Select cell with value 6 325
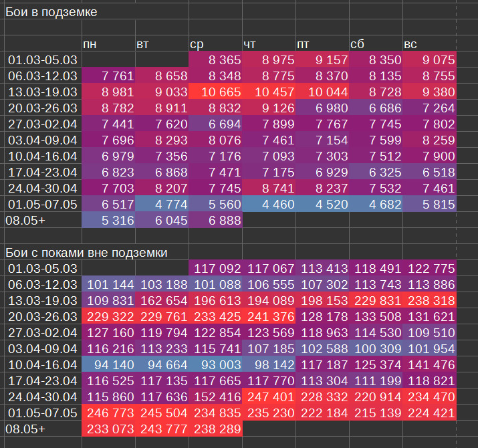This screenshot has width=478, height=448. click(x=376, y=172)
